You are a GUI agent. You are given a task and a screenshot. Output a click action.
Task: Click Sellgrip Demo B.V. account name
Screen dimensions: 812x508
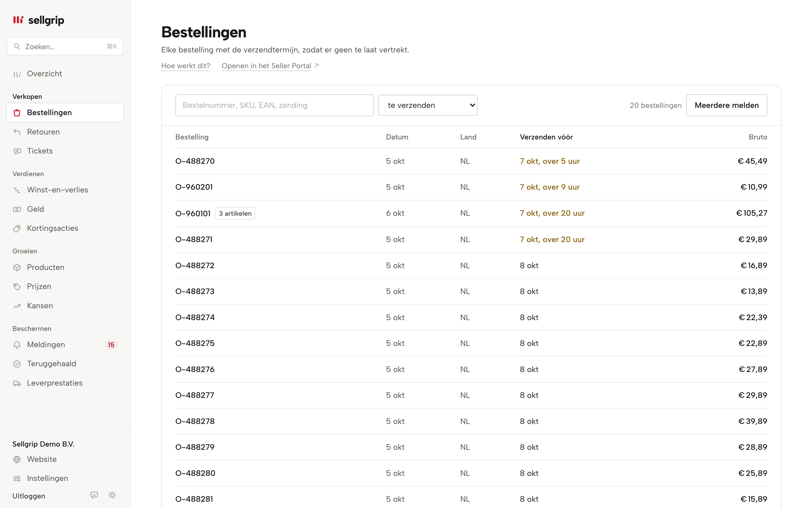[43, 444]
